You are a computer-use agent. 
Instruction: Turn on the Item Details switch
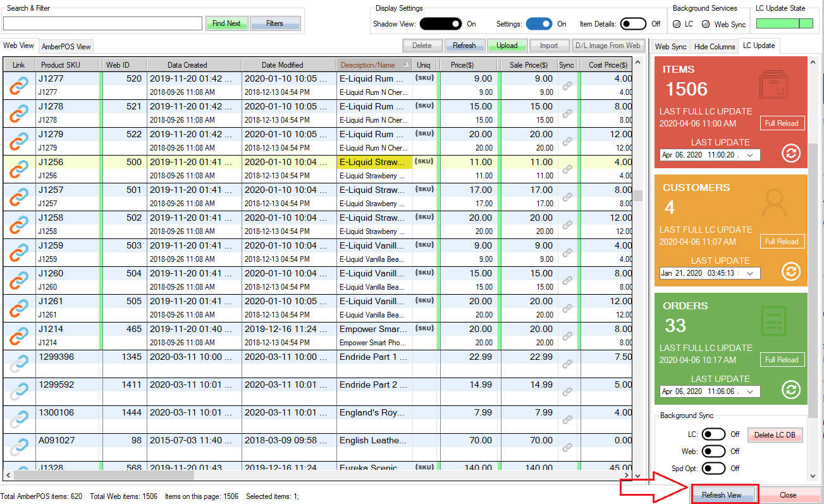point(633,24)
